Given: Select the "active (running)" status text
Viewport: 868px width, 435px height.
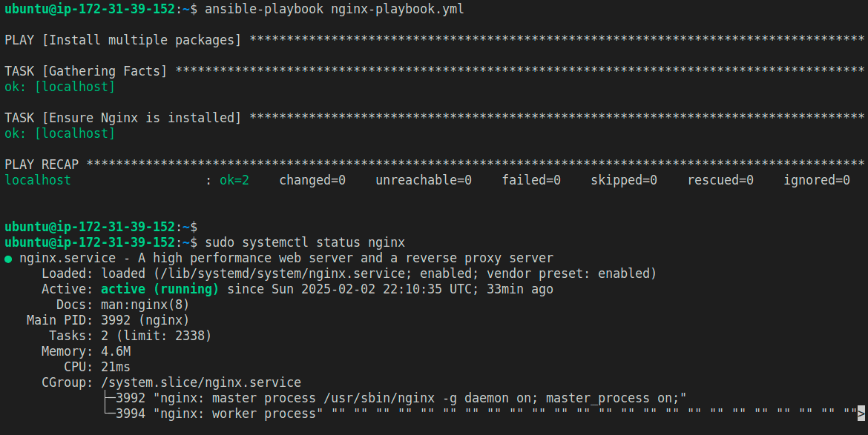Looking at the screenshot, I should 160,289.
